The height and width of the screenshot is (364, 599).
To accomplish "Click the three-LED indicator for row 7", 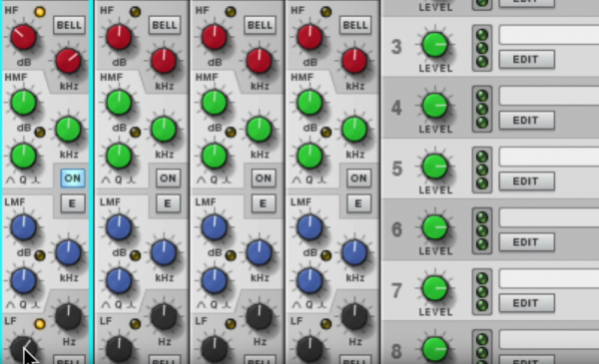I will pos(482,292).
